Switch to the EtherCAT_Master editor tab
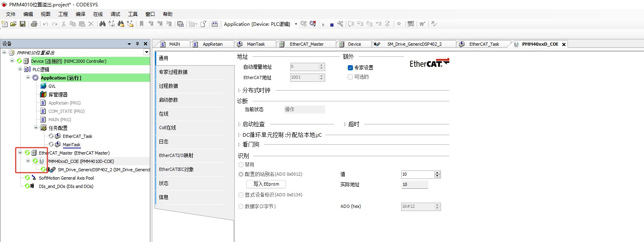The width and height of the screenshot is (644, 242). (x=306, y=44)
